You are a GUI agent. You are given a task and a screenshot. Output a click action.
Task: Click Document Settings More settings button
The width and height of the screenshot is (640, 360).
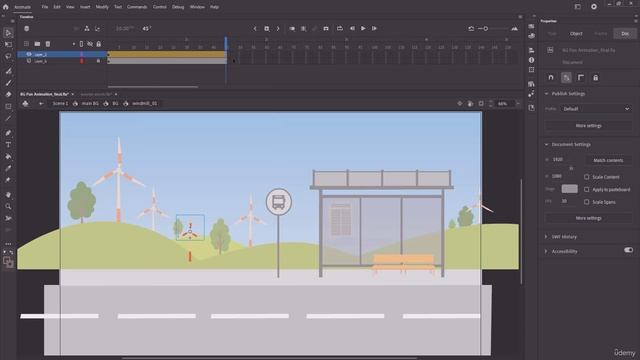click(589, 218)
